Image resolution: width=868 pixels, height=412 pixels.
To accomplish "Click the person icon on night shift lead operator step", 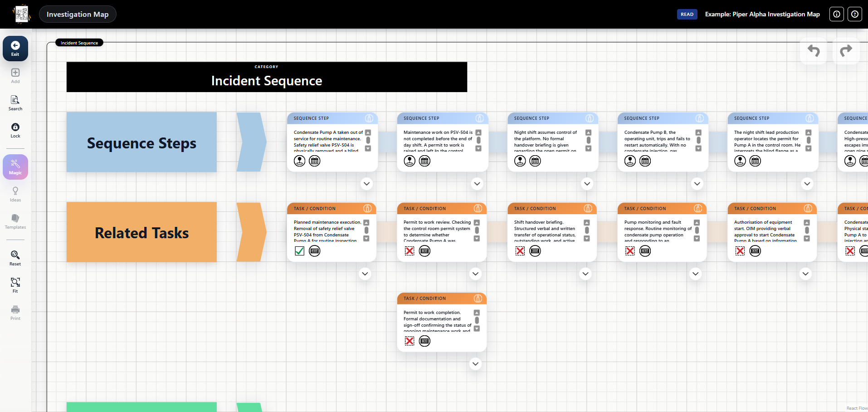I will (740, 161).
